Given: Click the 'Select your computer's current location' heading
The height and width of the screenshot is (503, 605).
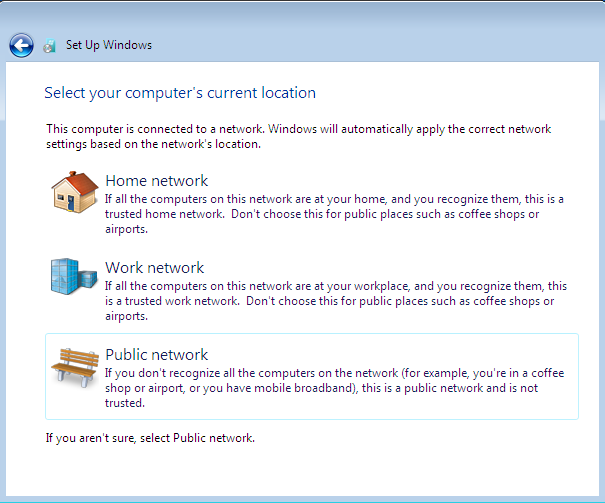Looking at the screenshot, I should click(x=180, y=93).
